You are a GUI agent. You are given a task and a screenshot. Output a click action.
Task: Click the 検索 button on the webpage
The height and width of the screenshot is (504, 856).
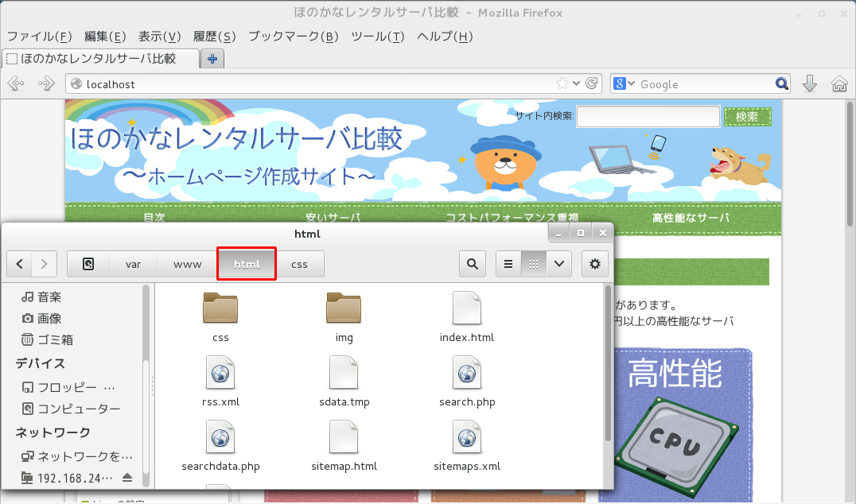[x=747, y=117]
